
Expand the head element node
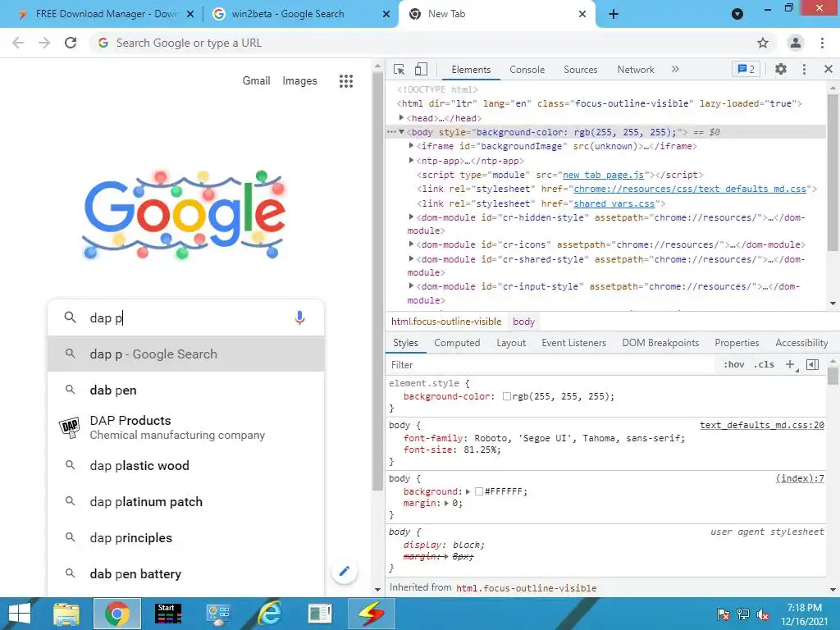coord(401,117)
